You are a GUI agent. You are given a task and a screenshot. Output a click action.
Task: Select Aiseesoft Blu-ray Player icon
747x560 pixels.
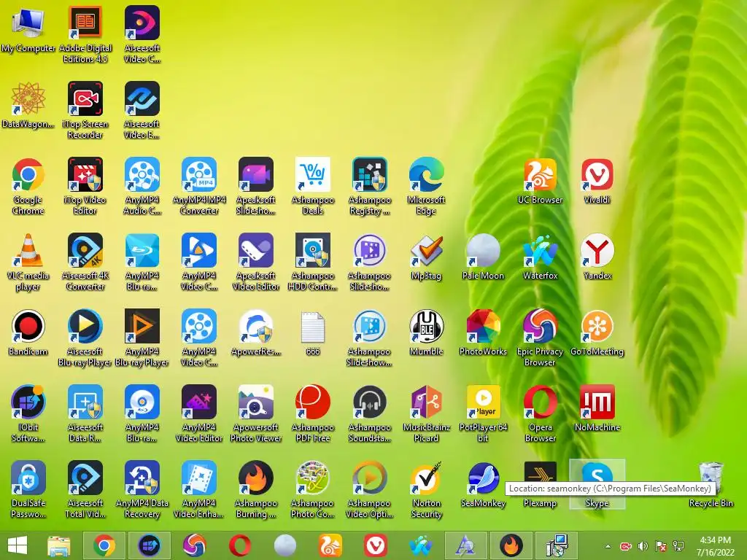pos(85,338)
